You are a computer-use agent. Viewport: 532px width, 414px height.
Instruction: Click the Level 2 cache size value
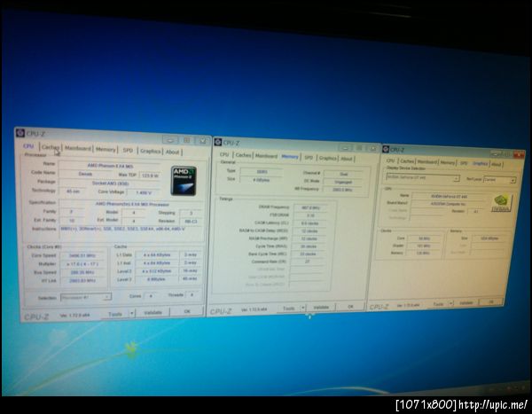tap(156, 271)
